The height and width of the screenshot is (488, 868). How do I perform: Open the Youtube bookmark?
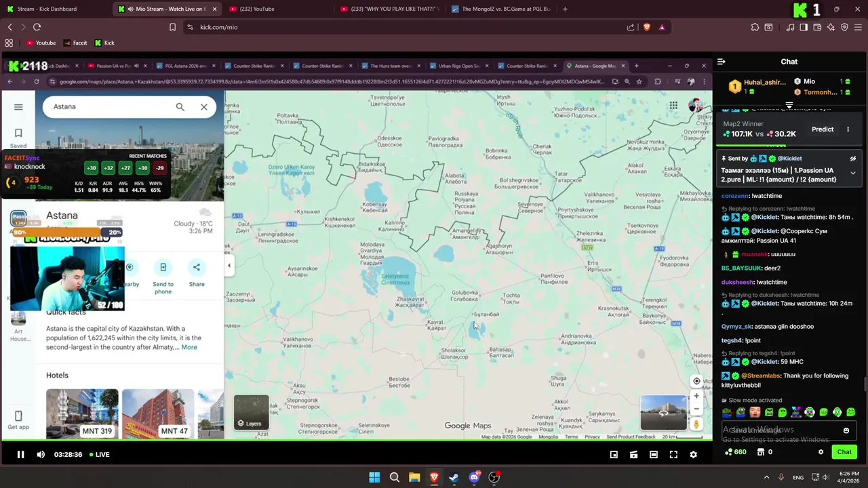[x=41, y=43]
